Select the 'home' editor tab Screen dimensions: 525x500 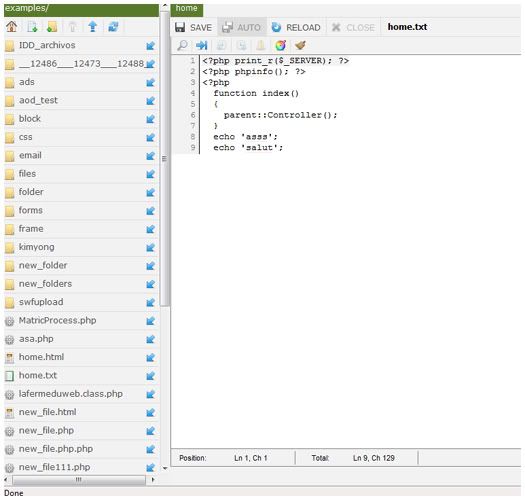coord(186,9)
